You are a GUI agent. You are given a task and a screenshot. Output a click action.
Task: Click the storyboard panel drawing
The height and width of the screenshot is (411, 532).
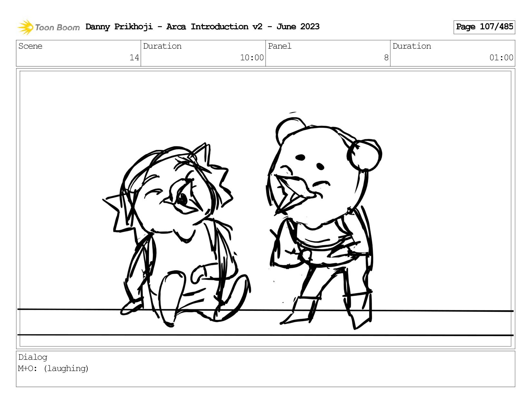(x=265, y=209)
